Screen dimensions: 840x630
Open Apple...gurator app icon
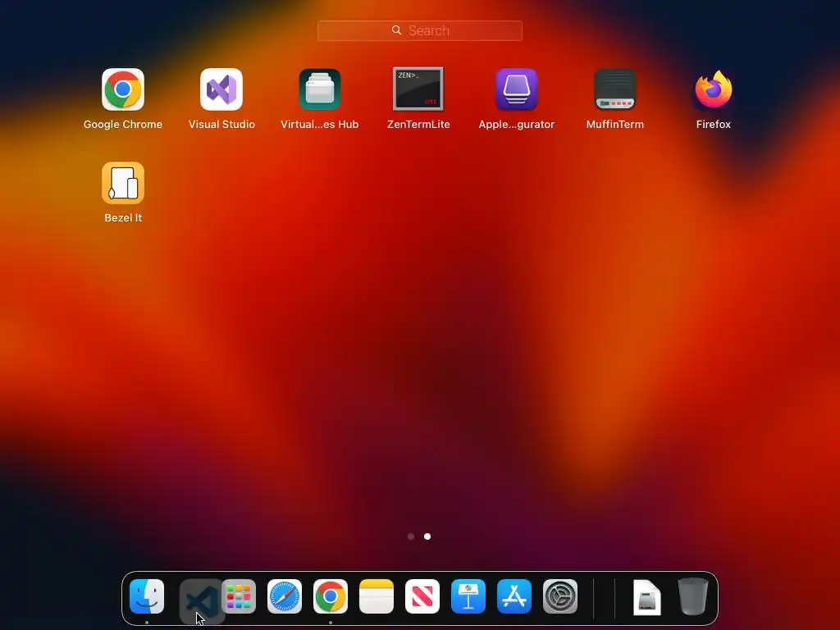[x=517, y=89]
